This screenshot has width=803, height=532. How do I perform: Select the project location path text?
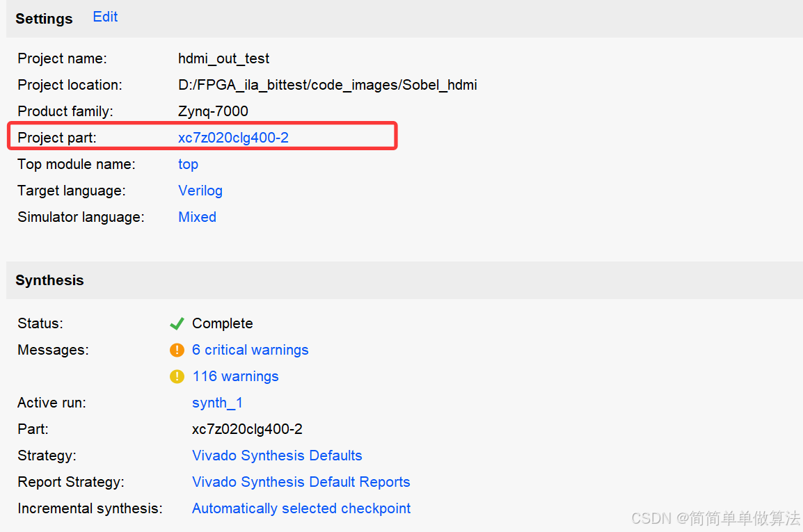(x=327, y=85)
